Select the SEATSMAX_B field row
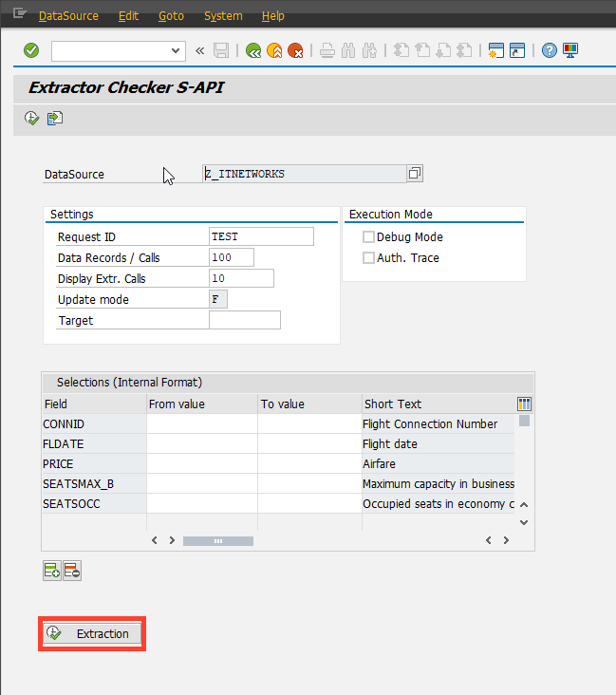Viewport: 616px width, 695px height. pyautogui.click(x=94, y=484)
